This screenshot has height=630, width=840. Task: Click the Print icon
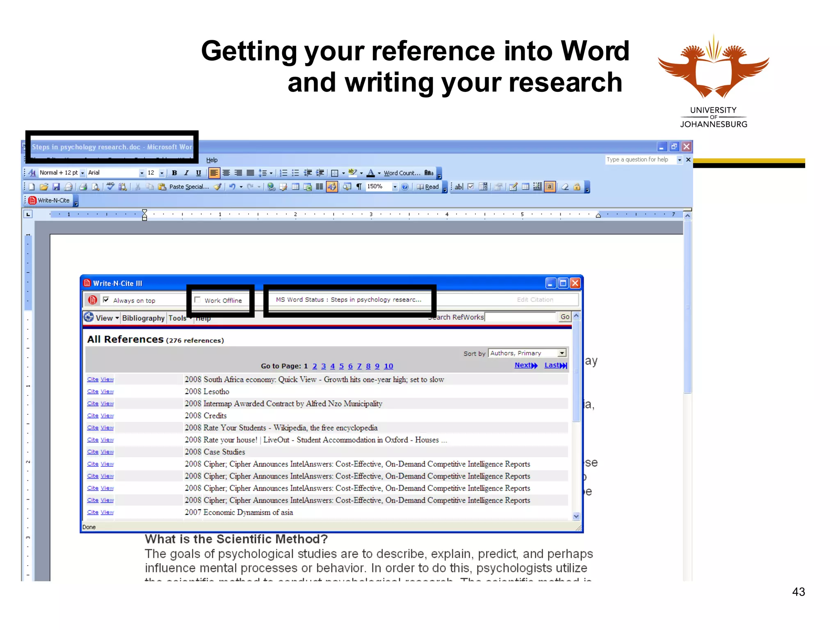(x=83, y=187)
